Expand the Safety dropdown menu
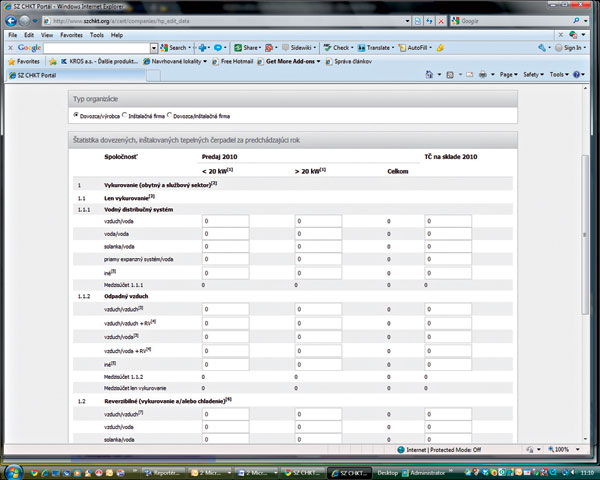 point(535,74)
